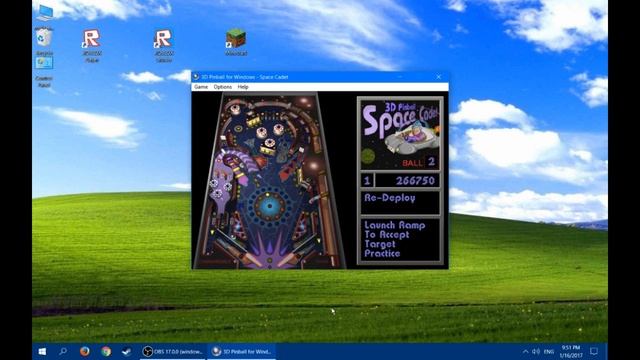Open the Windows Start menu
The height and width of the screenshot is (360, 640).
(42, 351)
